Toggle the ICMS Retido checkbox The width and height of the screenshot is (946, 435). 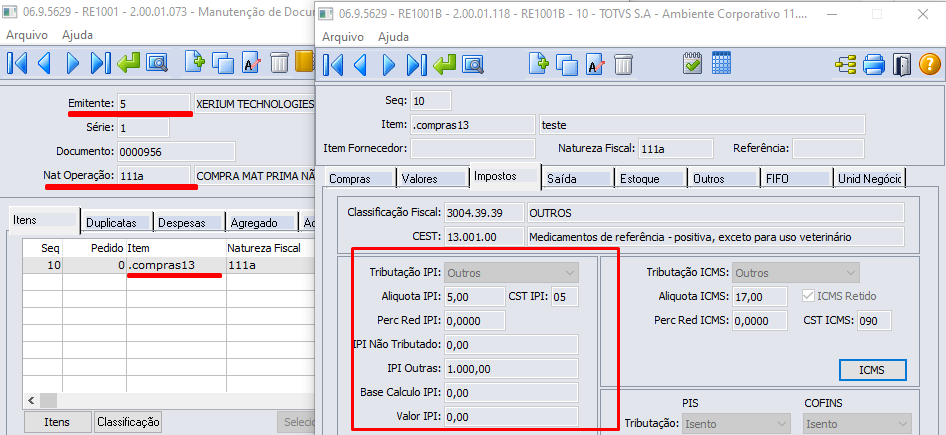[807, 296]
